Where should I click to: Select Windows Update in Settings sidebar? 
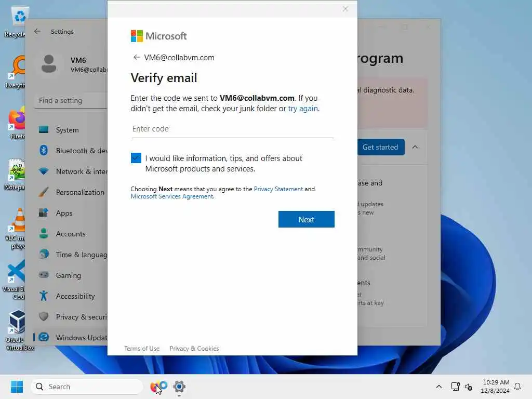[72, 337]
